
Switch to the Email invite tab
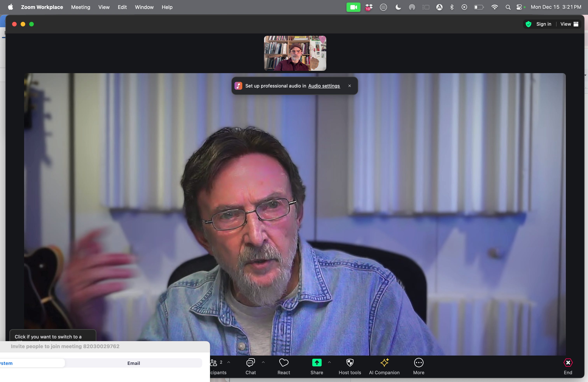tap(134, 363)
